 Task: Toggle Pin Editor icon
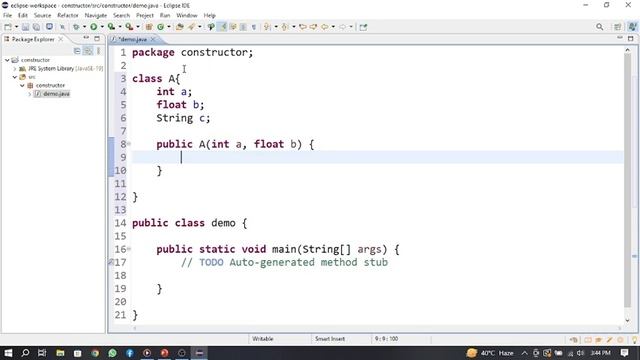click(x=363, y=27)
